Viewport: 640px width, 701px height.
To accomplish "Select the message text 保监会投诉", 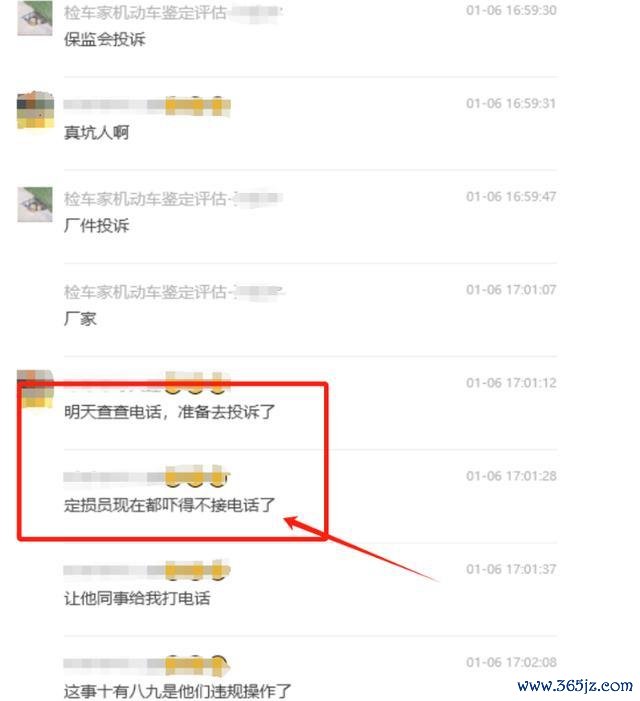I will click(105, 39).
